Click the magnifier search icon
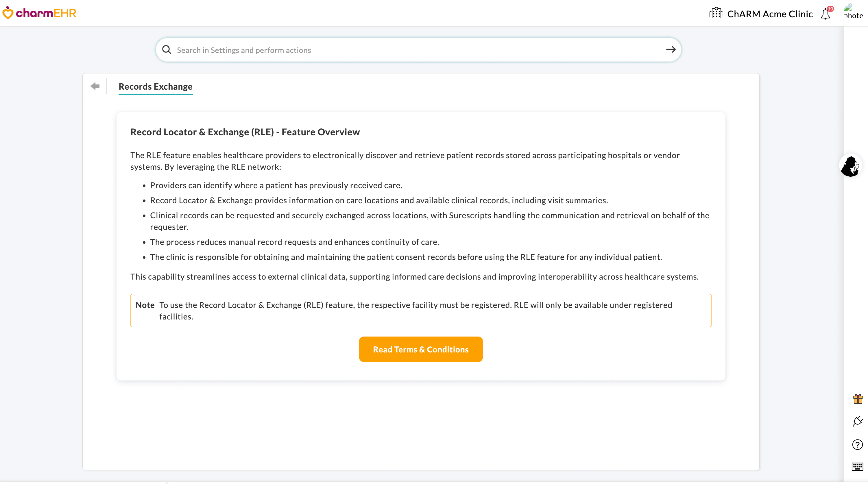Viewport: 868px width, 484px height. coord(167,50)
